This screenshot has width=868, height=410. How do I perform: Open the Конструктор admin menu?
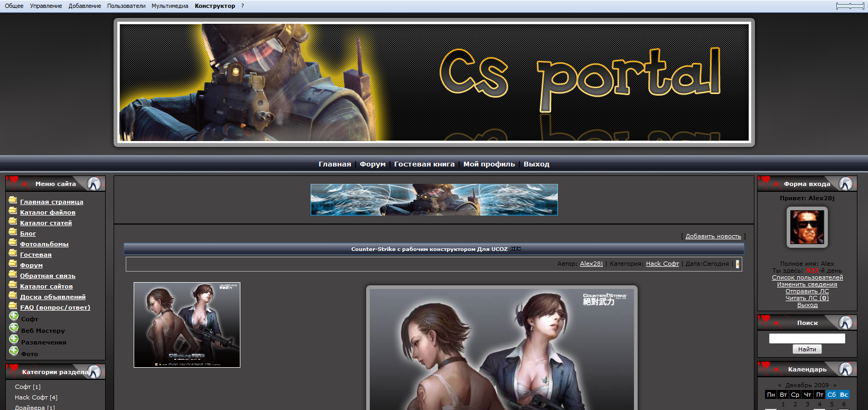click(215, 6)
